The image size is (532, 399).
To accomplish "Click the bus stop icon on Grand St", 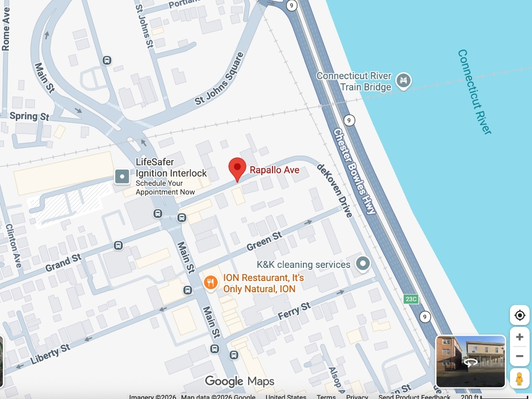I will (x=118, y=245).
